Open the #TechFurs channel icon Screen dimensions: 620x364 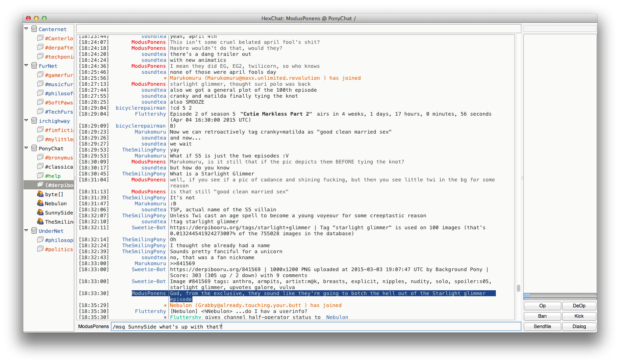(x=40, y=111)
